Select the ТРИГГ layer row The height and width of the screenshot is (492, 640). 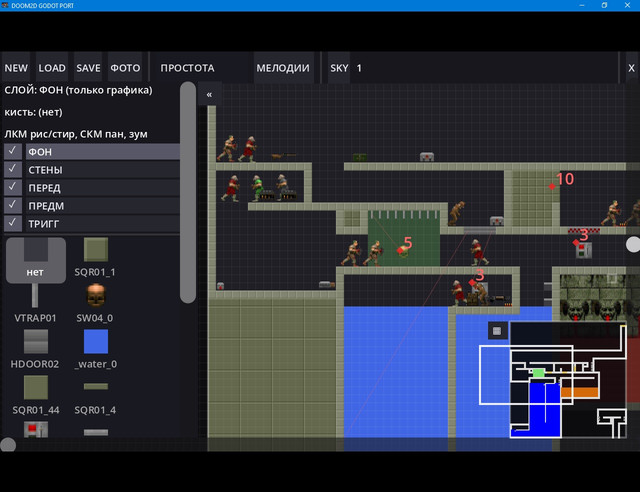tap(102, 223)
